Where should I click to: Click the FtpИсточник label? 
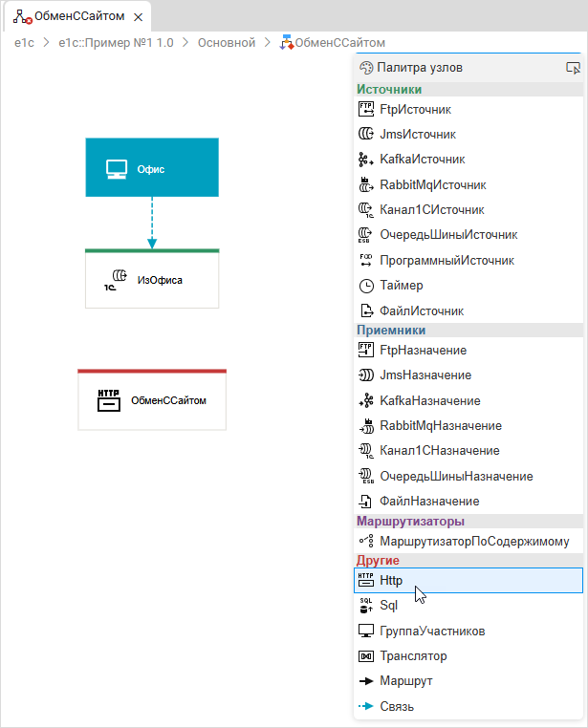(x=415, y=110)
